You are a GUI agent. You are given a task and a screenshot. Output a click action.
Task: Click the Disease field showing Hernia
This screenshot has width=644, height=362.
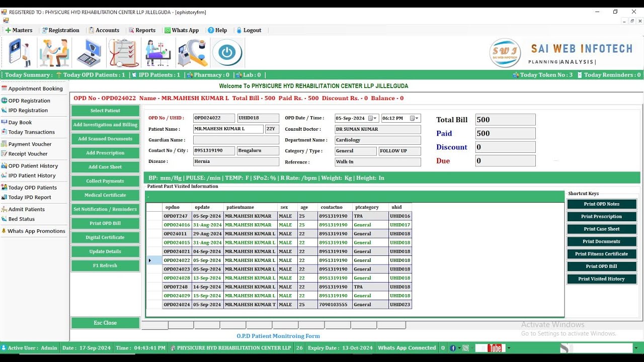pyautogui.click(x=236, y=161)
